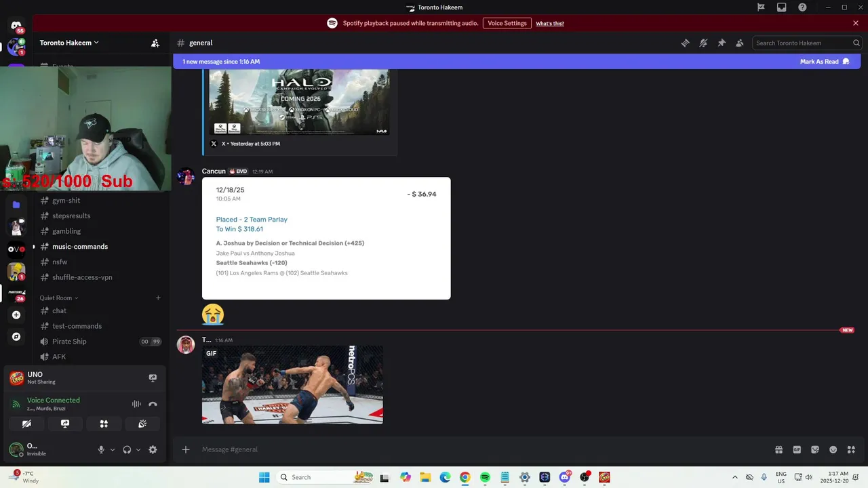868x488 pixels.
Task: Click Mark As Read
Action: click(x=825, y=62)
